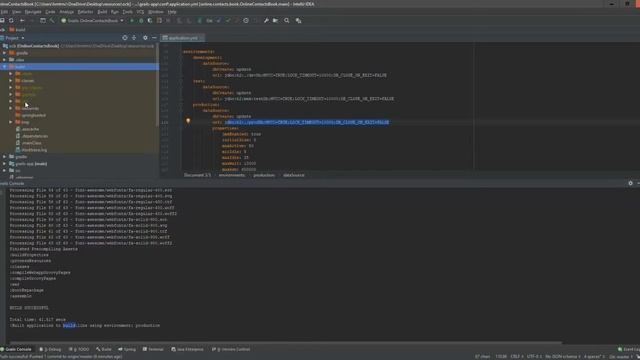This screenshot has height=360, width=640.
Task: Open the Build tool window tab
Action: tap(104, 349)
